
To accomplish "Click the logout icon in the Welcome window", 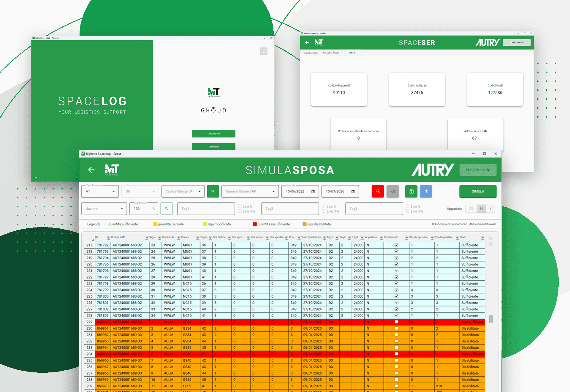I will (263, 51).
